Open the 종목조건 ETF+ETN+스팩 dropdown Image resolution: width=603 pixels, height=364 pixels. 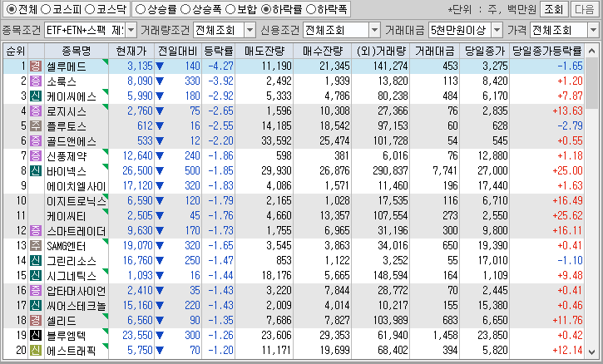131,30
